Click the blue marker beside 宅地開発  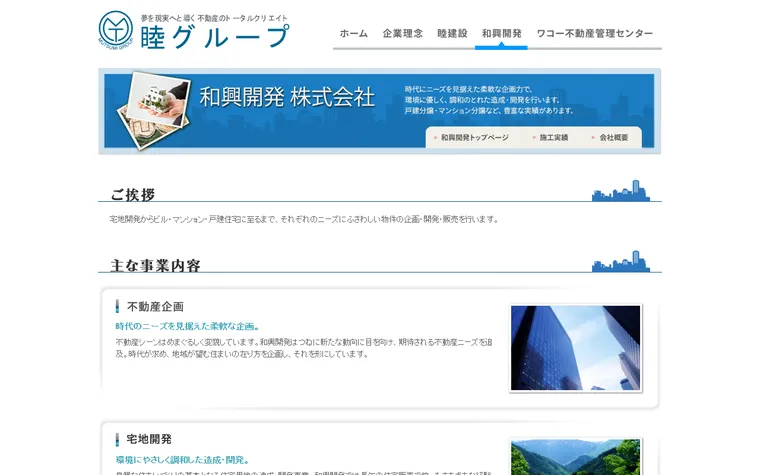point(117,440)
